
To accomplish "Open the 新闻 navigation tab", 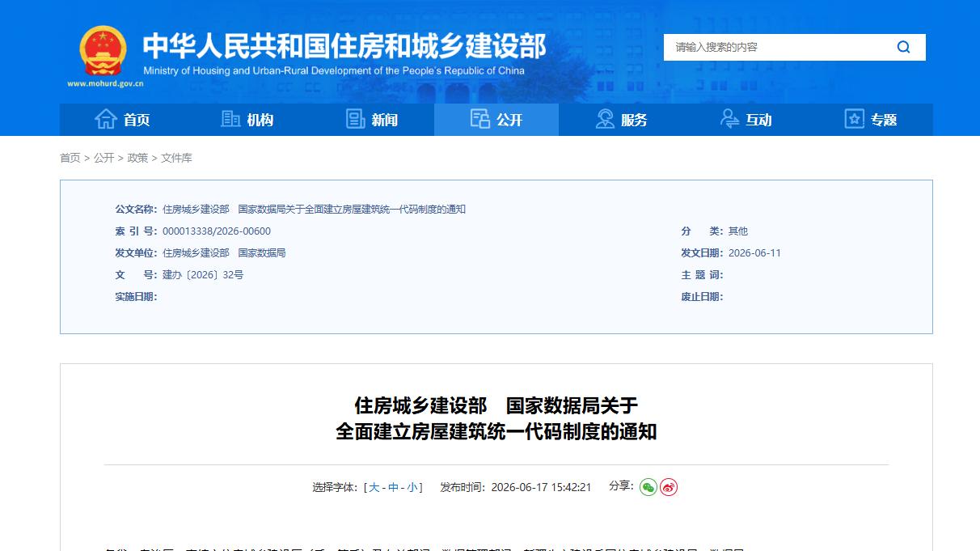I will pos(372,120).
